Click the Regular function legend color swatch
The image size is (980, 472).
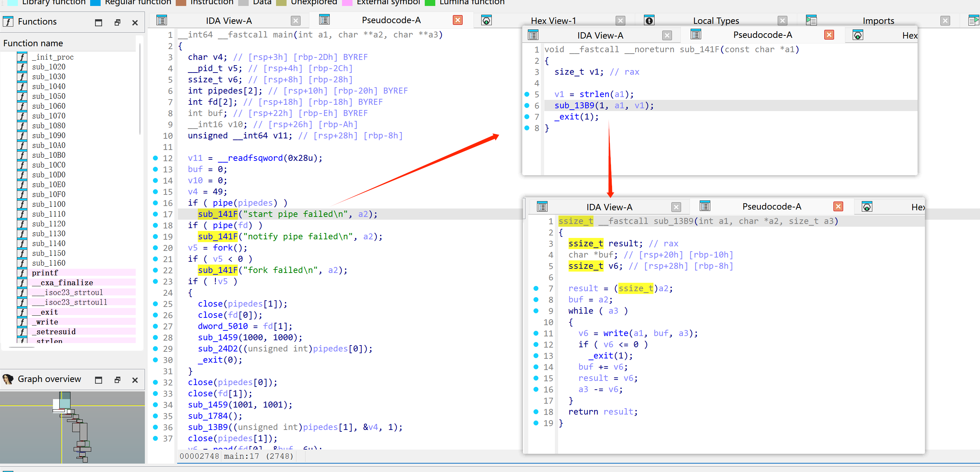[x=95, y=2]
